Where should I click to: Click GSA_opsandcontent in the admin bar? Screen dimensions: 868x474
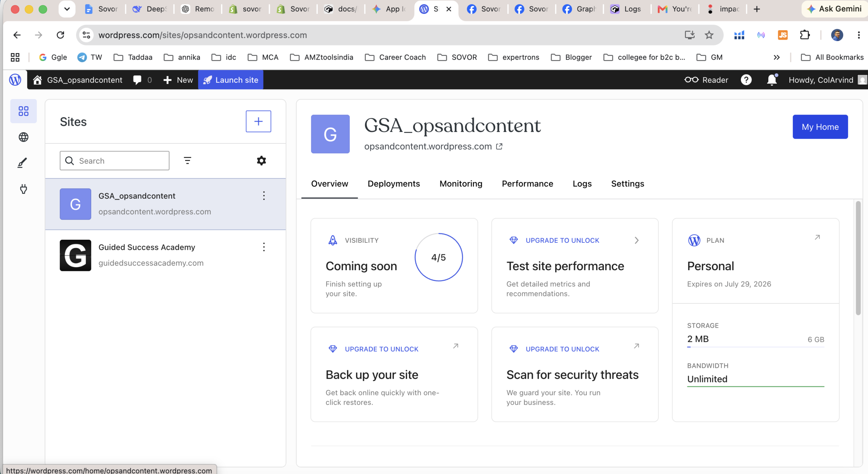78,80
